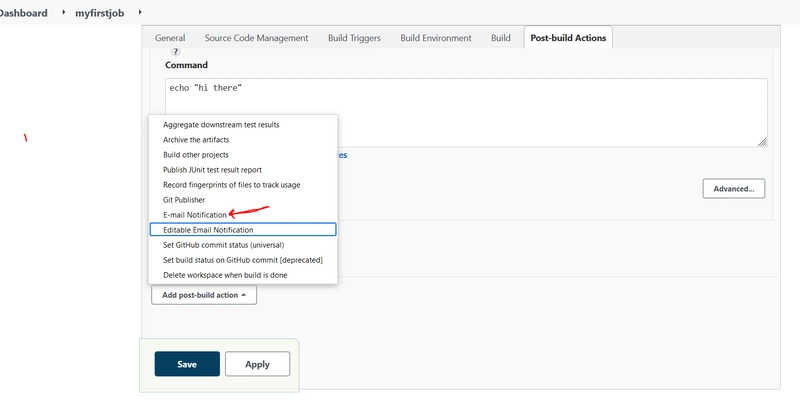Select Editable Email Notification entry
This screenshot has width=800, height=409.
pyautogui.click(x=208, y=230)
